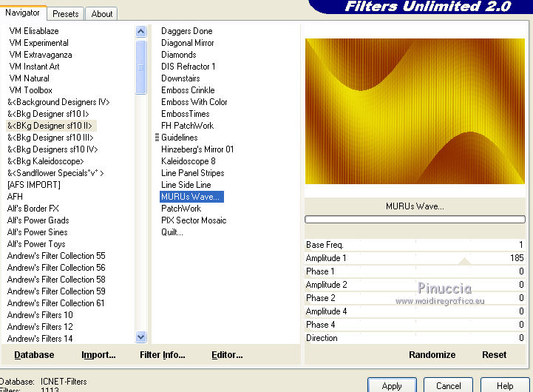The height and width of the screenshot is (392, 533).
Task: Click the category list scroll-down arrow
Action: tap(140, 337)
